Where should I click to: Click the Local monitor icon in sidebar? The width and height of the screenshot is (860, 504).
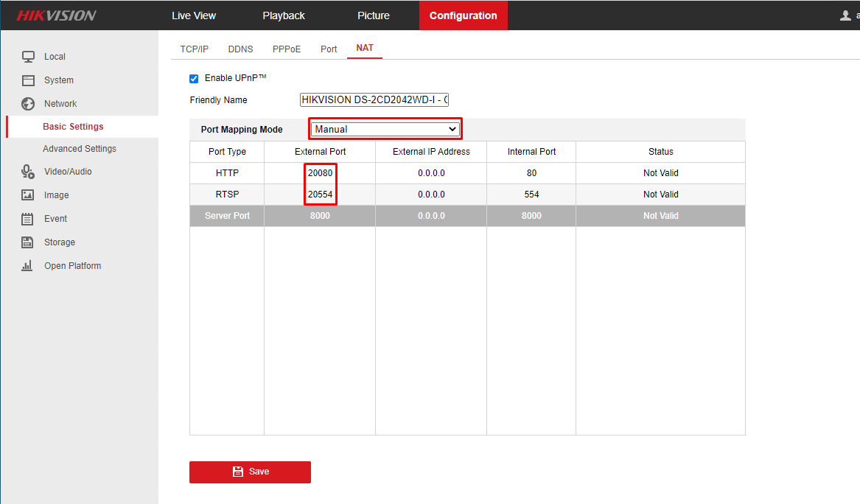pos(27,56)
